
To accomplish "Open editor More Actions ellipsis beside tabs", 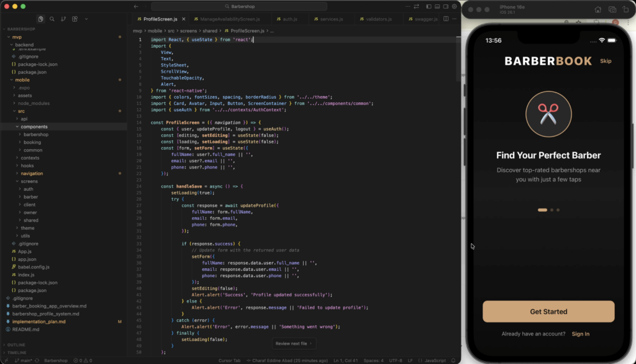I will (454, 19).
